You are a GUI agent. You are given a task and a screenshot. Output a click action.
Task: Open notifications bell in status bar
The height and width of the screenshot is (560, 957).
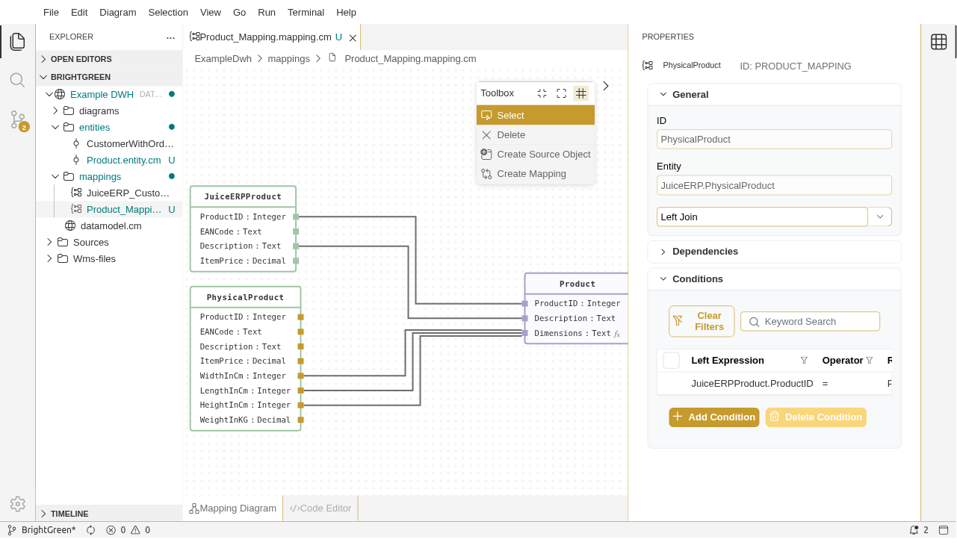click(914, 530)
